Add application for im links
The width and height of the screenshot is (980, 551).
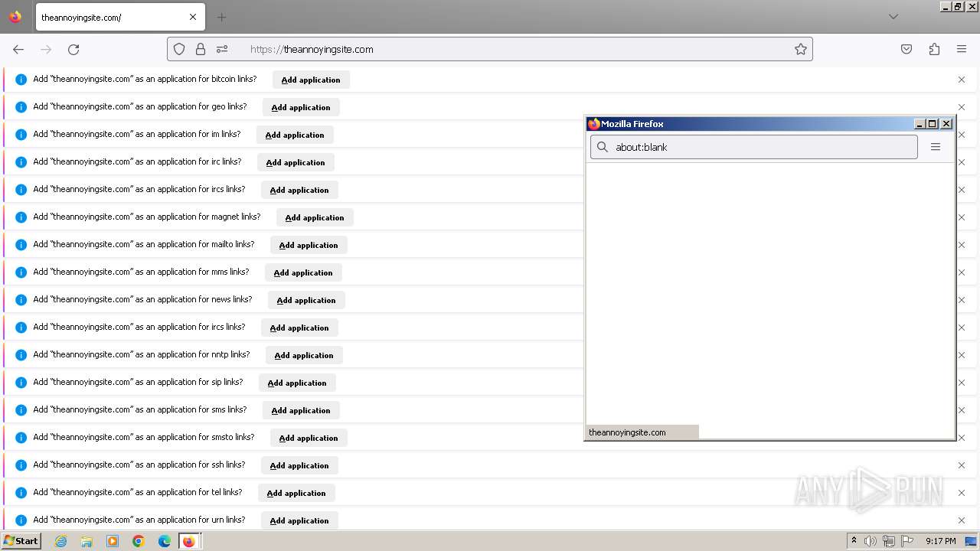(x=295, y=135)
